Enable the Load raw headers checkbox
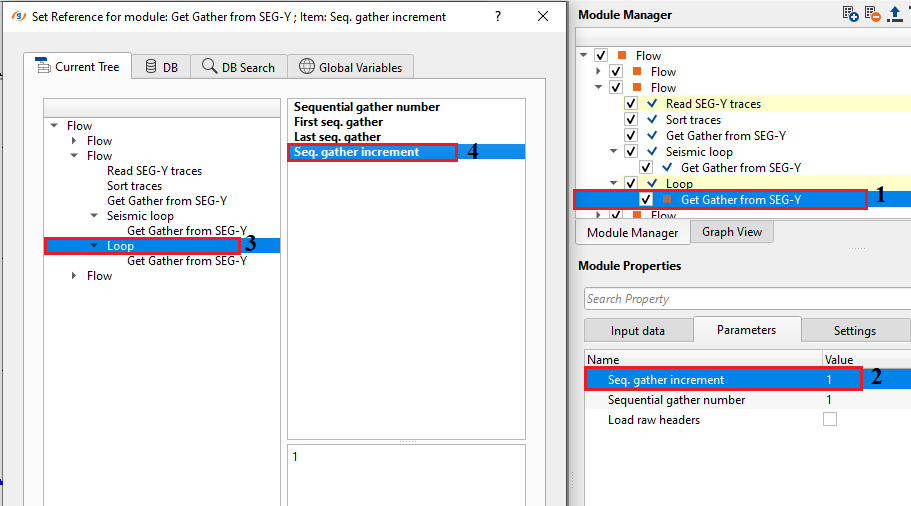The height and width of the screenshot is (506, 911). click(830, 419)
